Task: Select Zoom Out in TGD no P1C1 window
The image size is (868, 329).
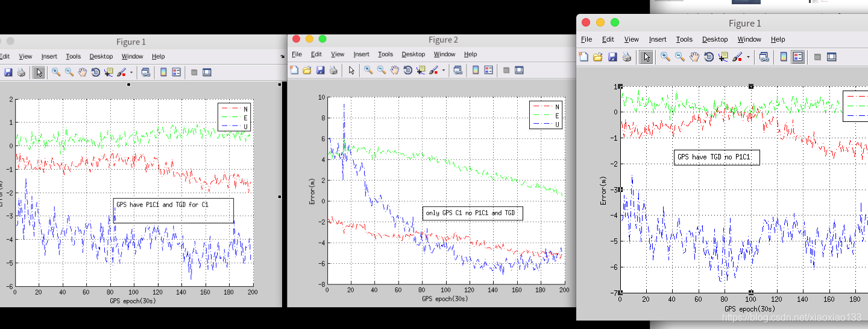Action: point(680,57)
